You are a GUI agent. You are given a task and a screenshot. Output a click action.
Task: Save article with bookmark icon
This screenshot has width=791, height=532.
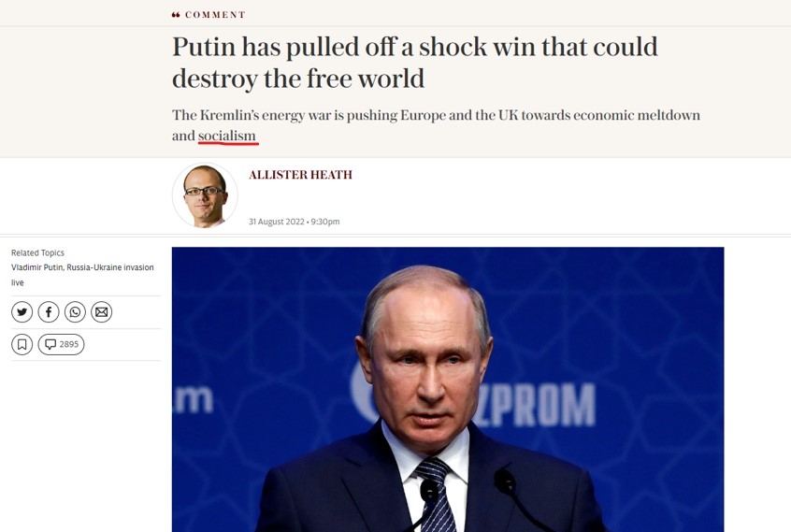pyautogui.click(x=22, y=344)
